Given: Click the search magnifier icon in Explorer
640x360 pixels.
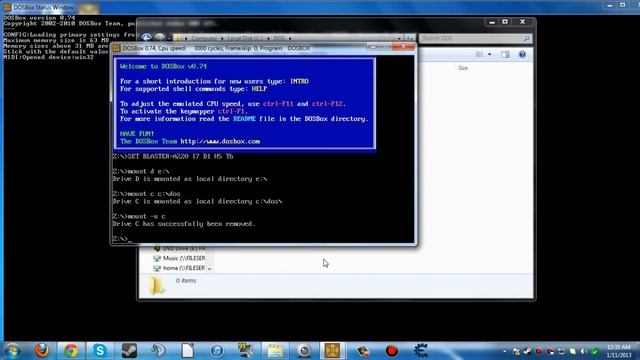Looking at the screenshot, I should point(527,38).
